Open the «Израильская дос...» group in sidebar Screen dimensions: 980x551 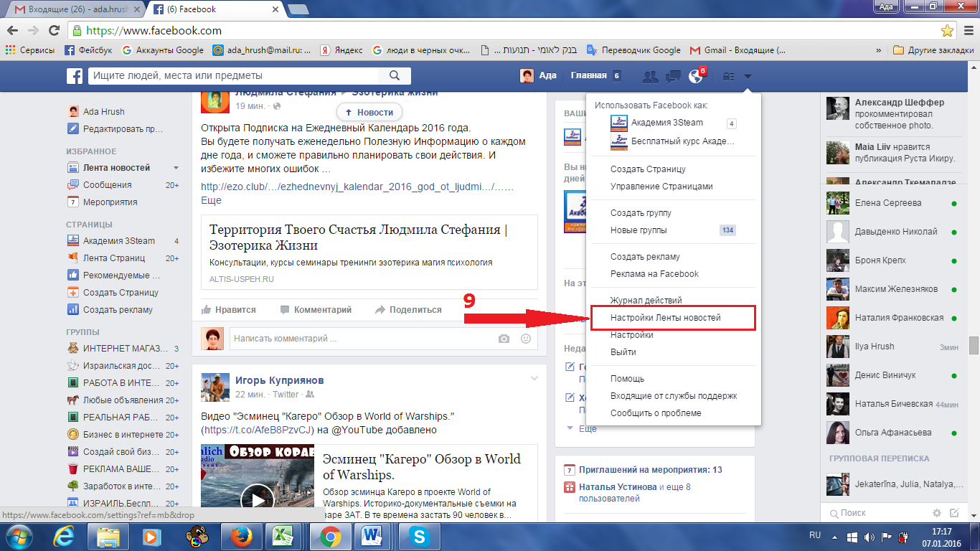tap(123, 366)
